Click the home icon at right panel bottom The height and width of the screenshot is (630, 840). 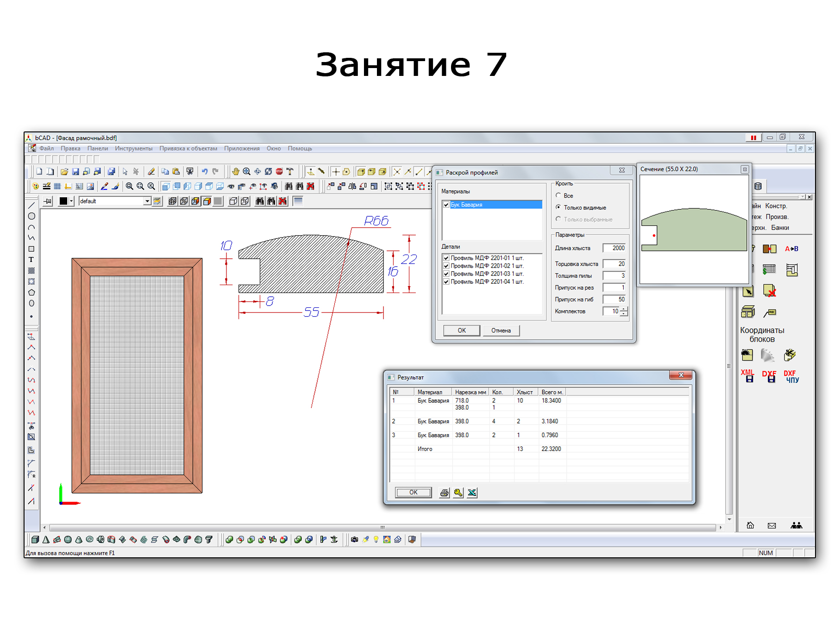pos(751,525)
